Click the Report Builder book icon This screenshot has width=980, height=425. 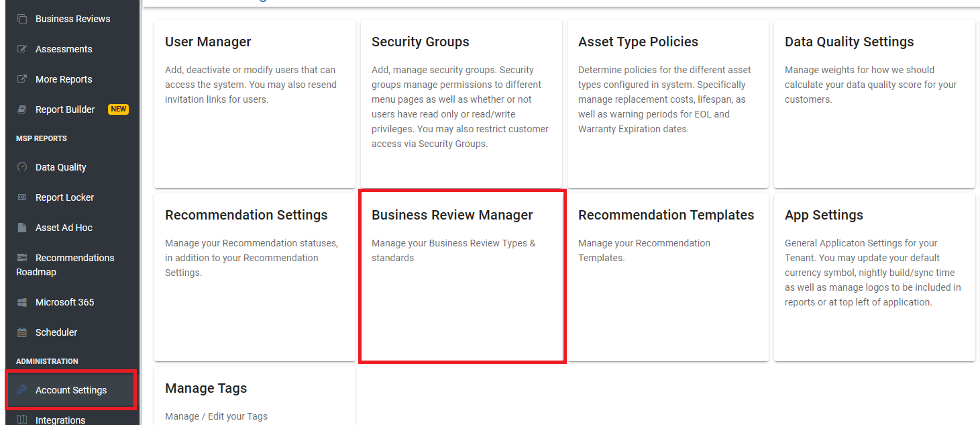[x=22, y=109]
